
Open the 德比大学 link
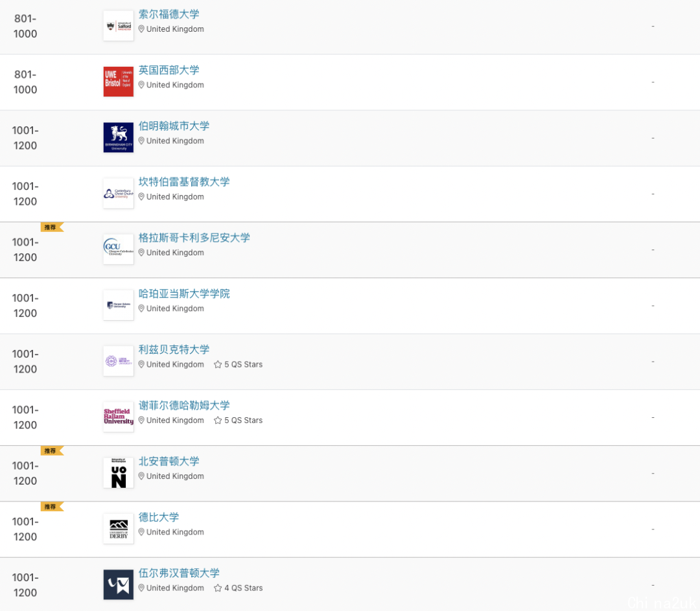pos(159,517)
